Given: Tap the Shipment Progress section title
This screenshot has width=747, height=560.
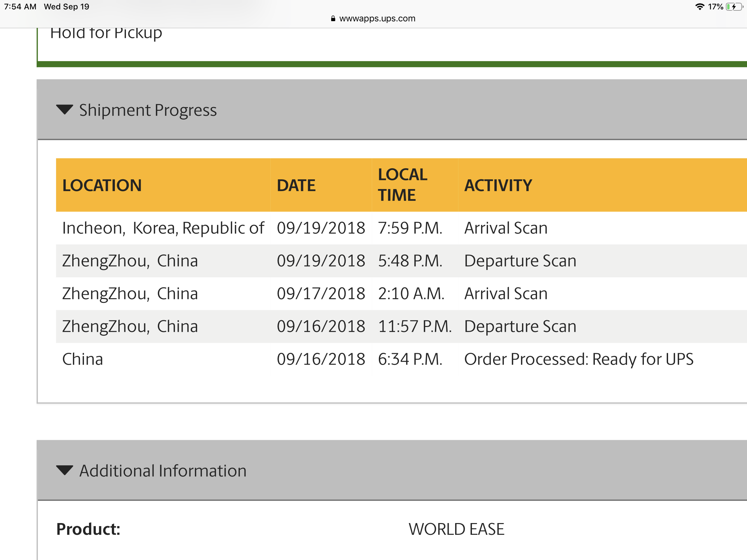Looking at the screenshot, I should pyautogui.click(x=148, y=110).
